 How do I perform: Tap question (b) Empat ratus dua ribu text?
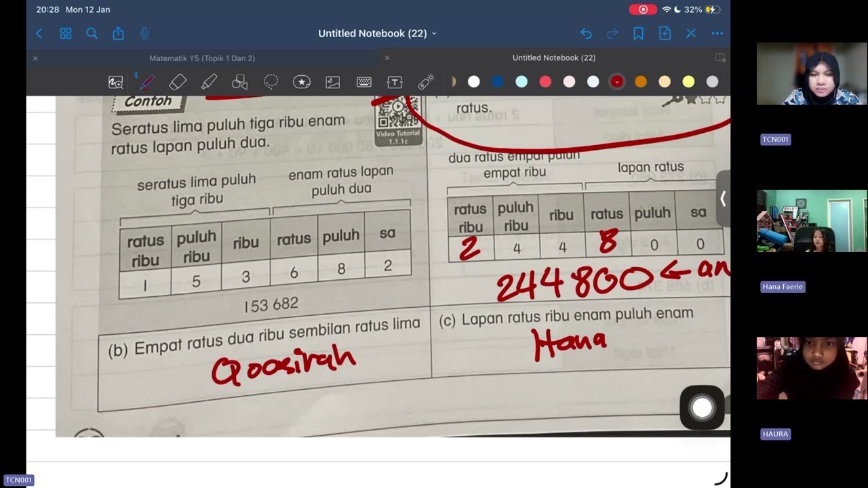click(x=264, y=338)
